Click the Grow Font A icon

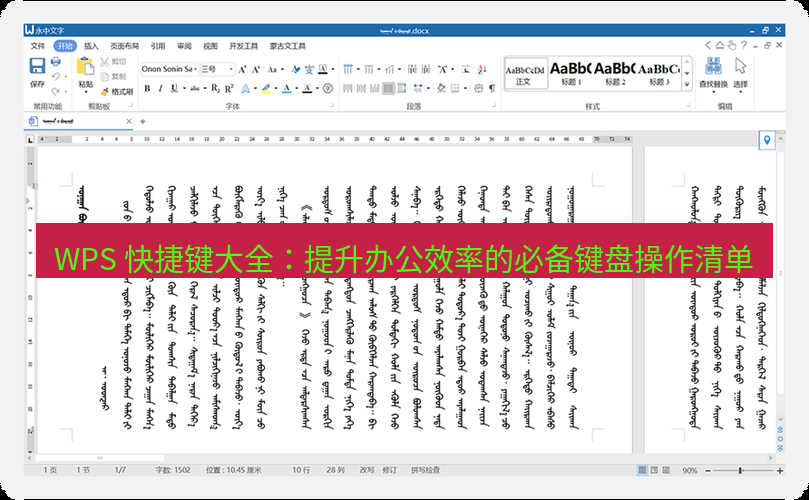(242, 69)
